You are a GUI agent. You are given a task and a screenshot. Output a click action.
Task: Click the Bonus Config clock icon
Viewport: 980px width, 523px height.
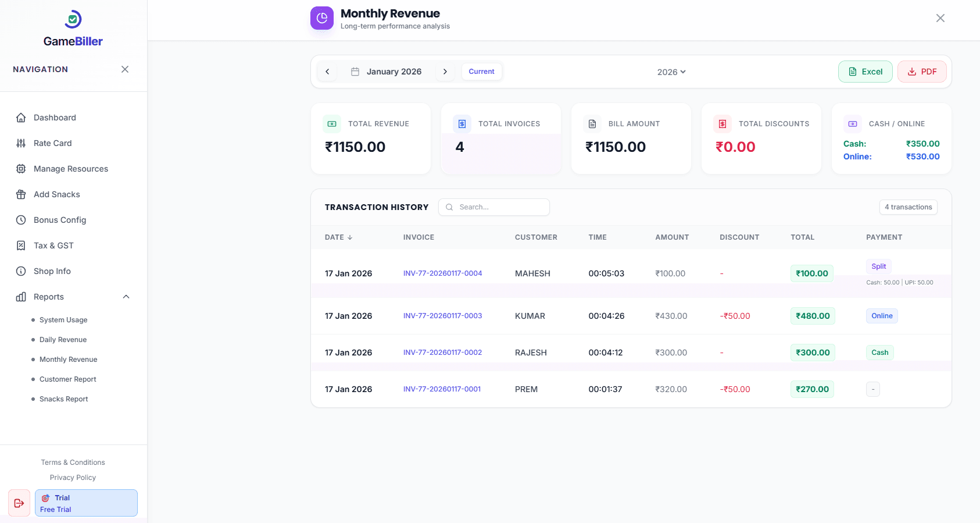pyautogui.click(x=21, y=220)
